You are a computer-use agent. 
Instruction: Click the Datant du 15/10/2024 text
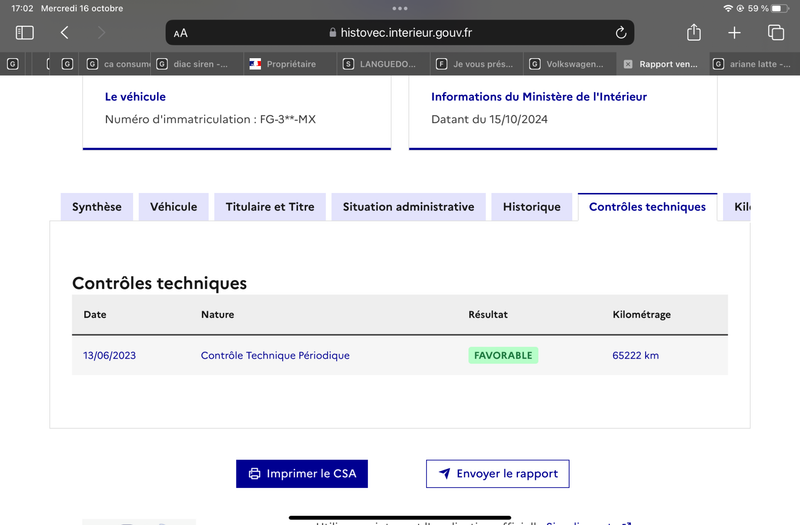(x=489, y=119)
